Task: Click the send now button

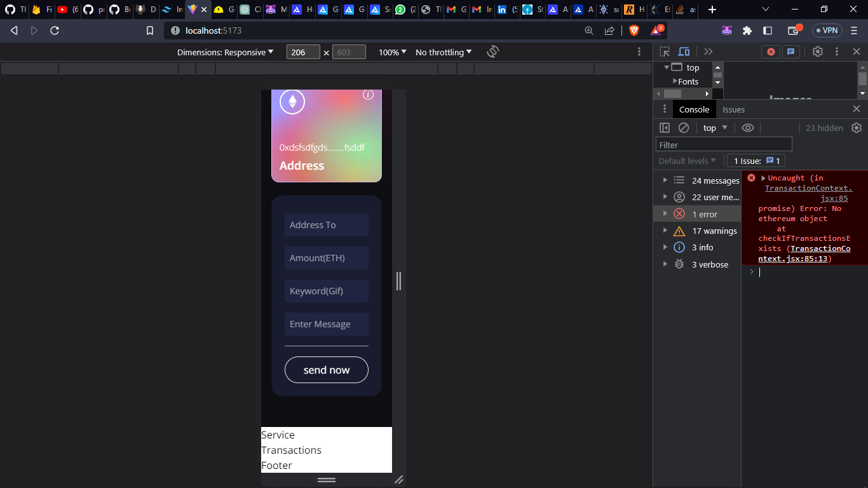Action: click(326, 369)
